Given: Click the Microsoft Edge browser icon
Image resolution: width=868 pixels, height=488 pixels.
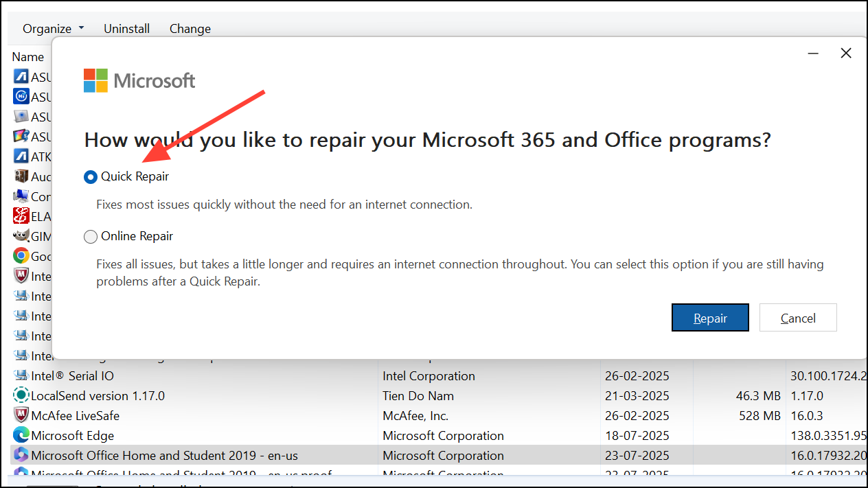Looking at the screenshot, I should coord(21,435).
